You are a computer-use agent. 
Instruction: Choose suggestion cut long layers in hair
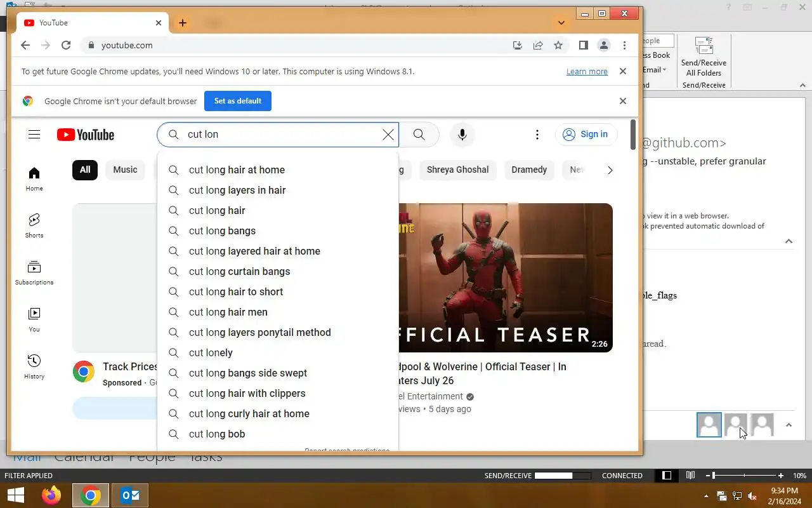278,190
